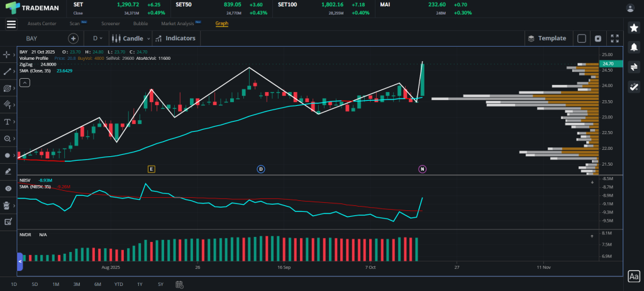Select the trend line drawing tool
644x291 pixels.
8,72
